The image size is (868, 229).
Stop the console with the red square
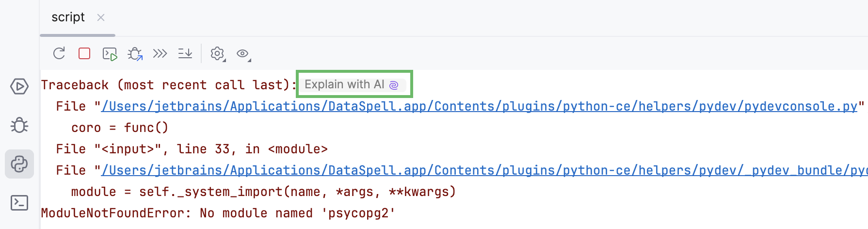pos(84,53)
